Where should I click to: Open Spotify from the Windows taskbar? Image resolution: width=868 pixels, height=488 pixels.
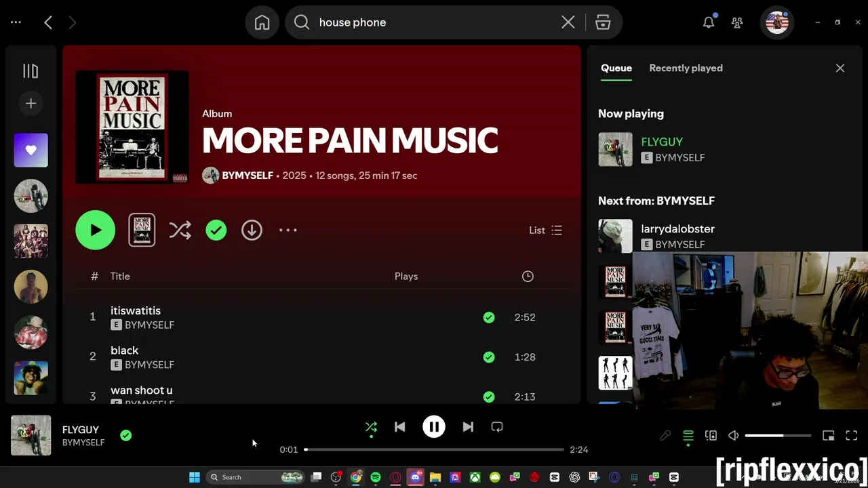click(x=376, y=477)
